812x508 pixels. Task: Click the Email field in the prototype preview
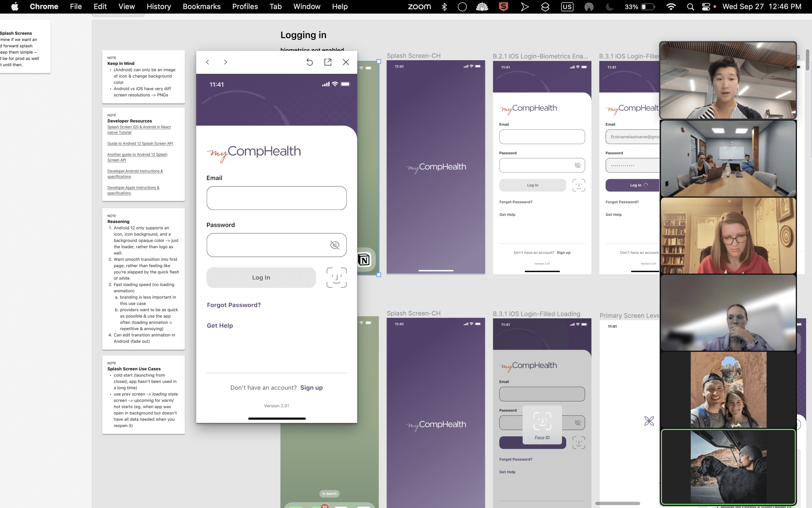[277, 198]
